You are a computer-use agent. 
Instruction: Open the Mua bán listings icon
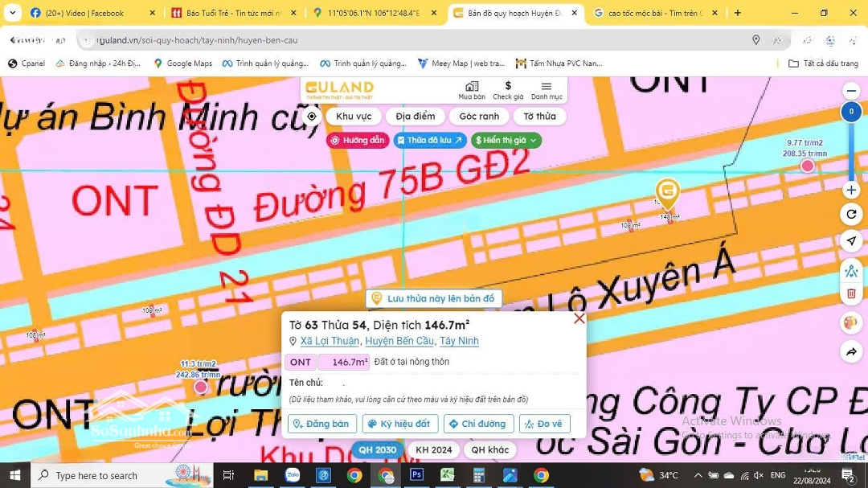coord(472,90)
